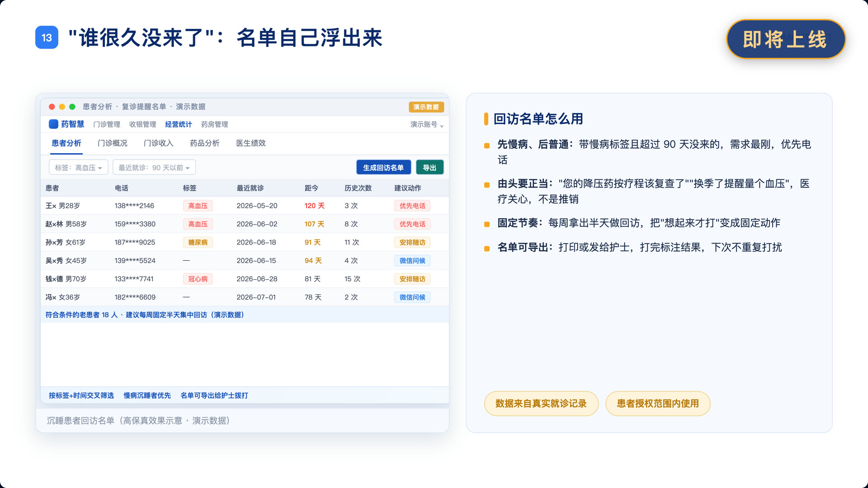Select patient 孙×芳 女61岁

(66, 243)
